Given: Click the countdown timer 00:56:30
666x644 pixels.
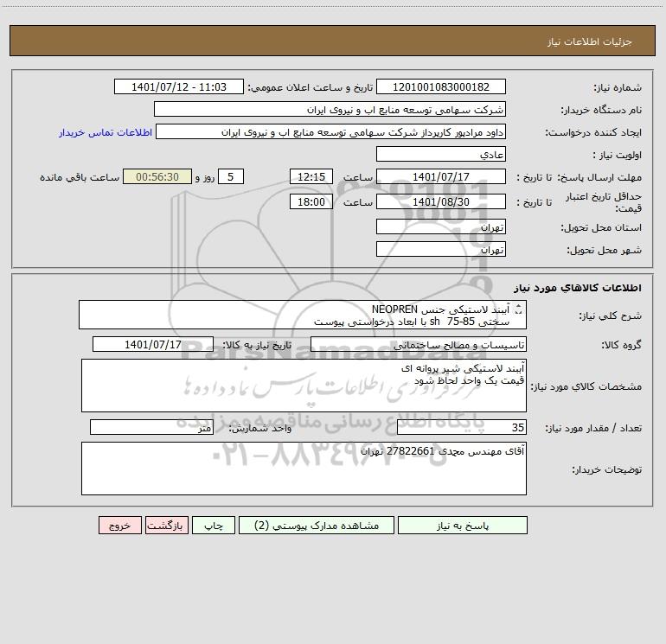Looking at the screenshot, I should [157, 176].
